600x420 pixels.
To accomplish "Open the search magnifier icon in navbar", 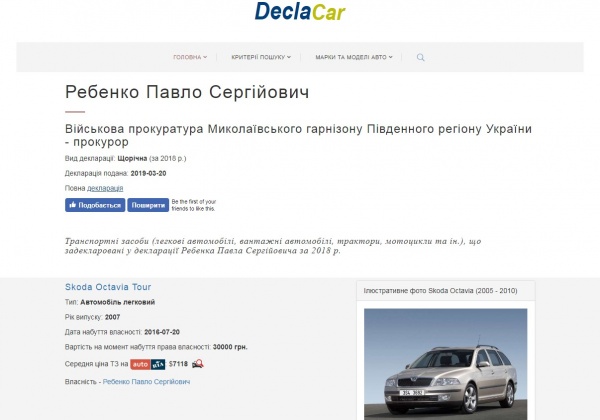I will click(x=421, y=57).
